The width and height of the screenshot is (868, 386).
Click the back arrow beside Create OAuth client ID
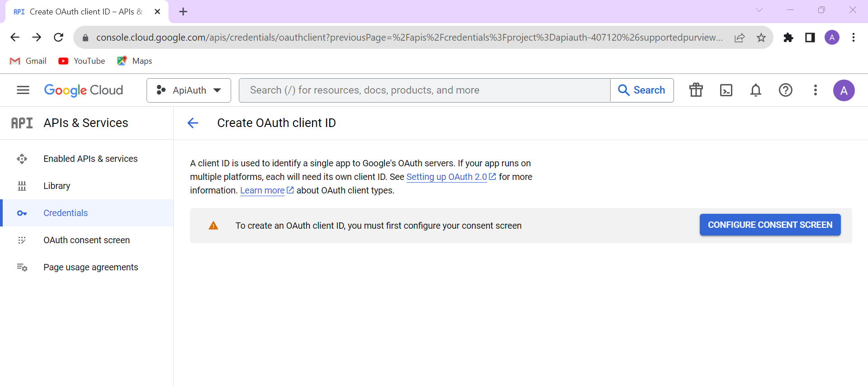pos(193,123)
